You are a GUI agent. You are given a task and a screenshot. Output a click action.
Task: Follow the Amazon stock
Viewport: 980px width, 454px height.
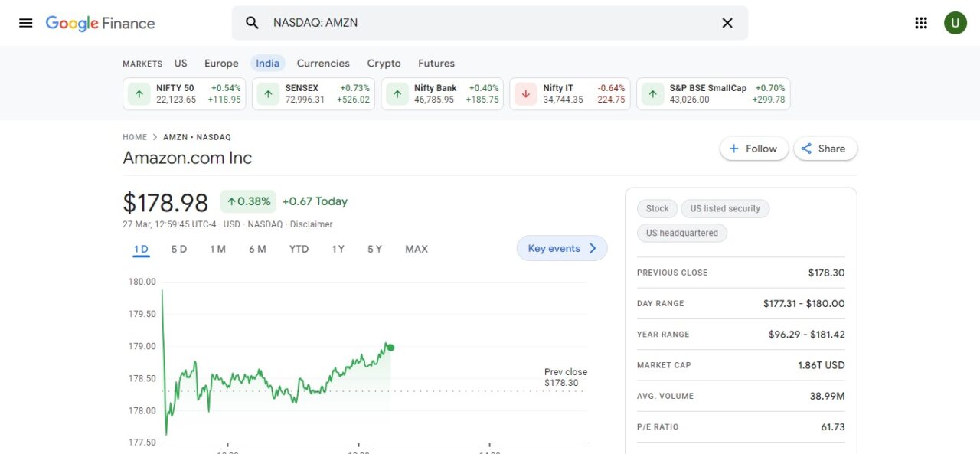click(x=754, y=149)
